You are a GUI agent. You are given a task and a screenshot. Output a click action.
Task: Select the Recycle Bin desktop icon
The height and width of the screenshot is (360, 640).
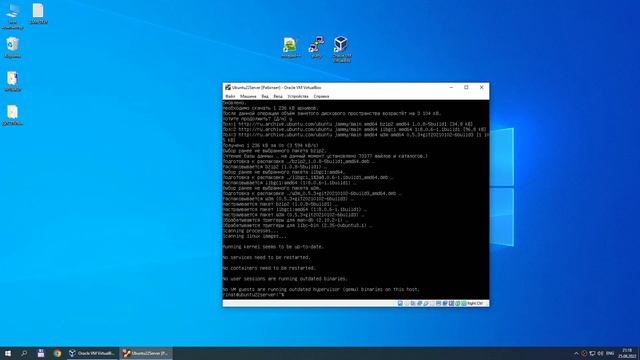[x=13, y=47]
